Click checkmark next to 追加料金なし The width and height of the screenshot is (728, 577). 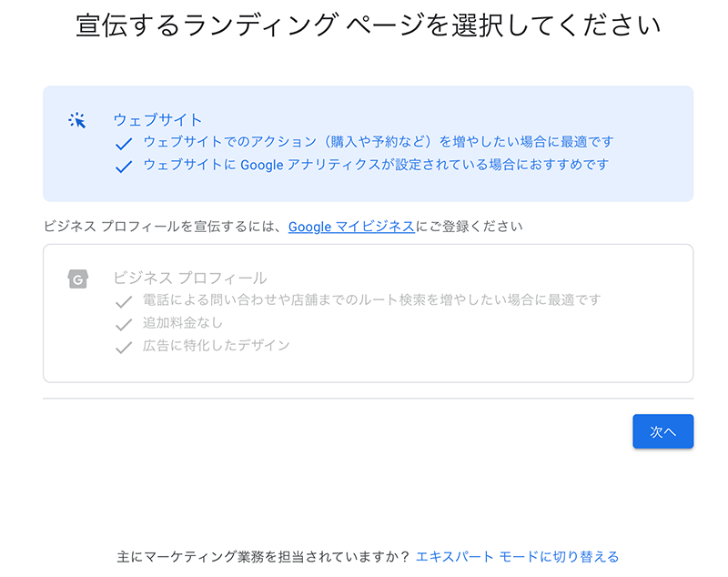[x=124, y=325]
